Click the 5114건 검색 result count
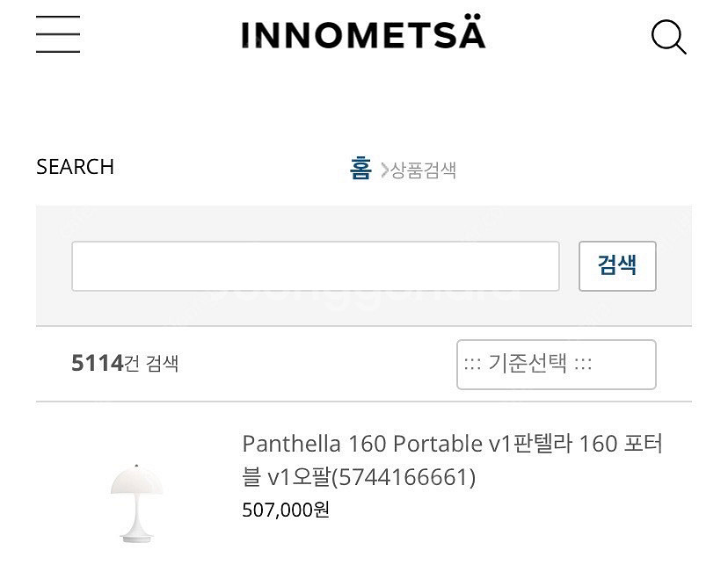Image resolution: width=728 pixels, height=572 pixels. click(x=125, y=364)
